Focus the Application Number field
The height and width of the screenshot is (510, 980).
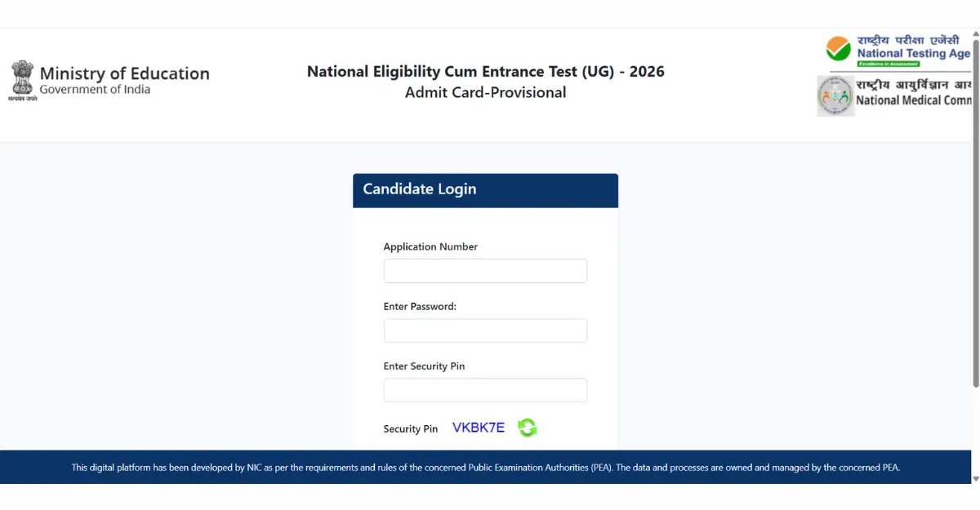point(485,271)
